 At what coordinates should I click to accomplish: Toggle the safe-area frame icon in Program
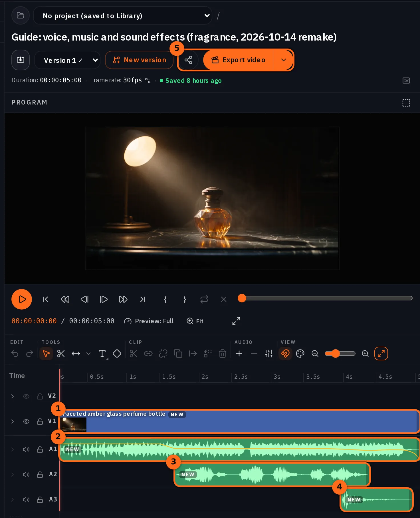406,103
